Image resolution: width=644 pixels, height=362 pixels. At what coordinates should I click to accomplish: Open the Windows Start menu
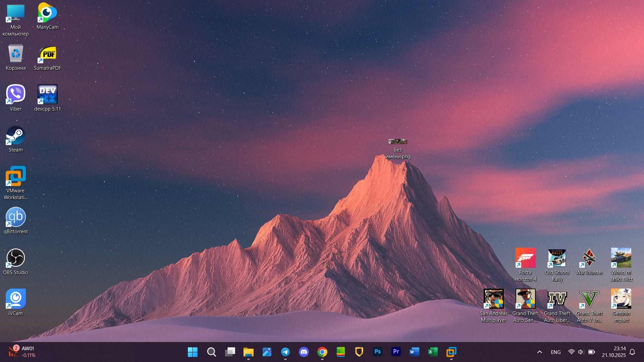pyautogui.click(x=193, y=352)
